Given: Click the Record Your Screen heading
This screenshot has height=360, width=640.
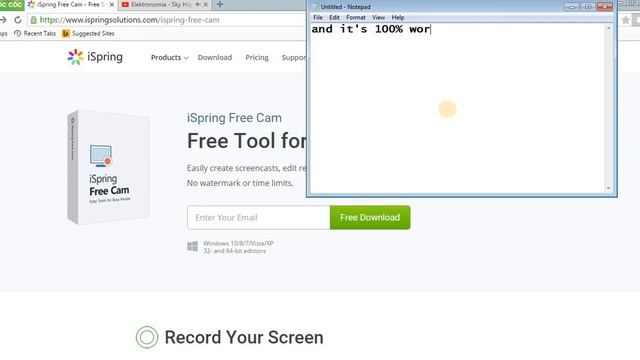Looking at the screenshot, I should click(x=244, y=338).
